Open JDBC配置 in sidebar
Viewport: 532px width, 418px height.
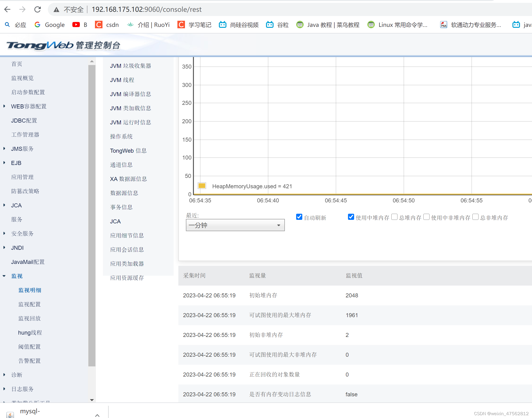pos(24,120)
